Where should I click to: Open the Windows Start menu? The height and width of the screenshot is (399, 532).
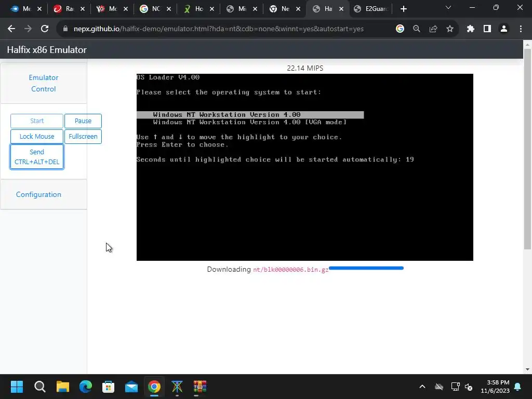pyautogui.click(x=17, y=387)
